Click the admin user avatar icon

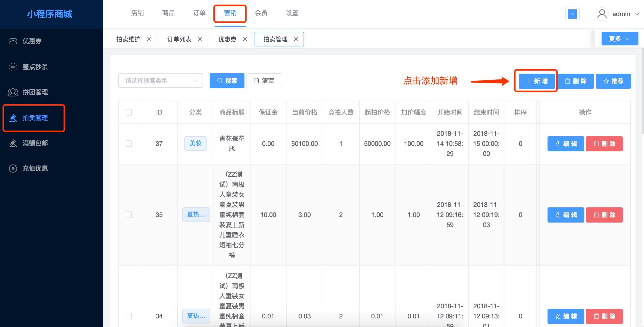(x=602, y=14)
